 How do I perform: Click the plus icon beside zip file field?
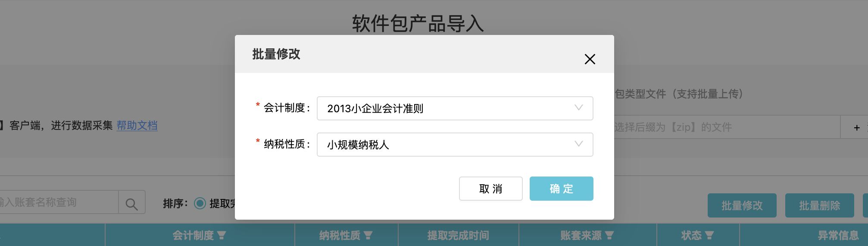click(x=856, y=127)
